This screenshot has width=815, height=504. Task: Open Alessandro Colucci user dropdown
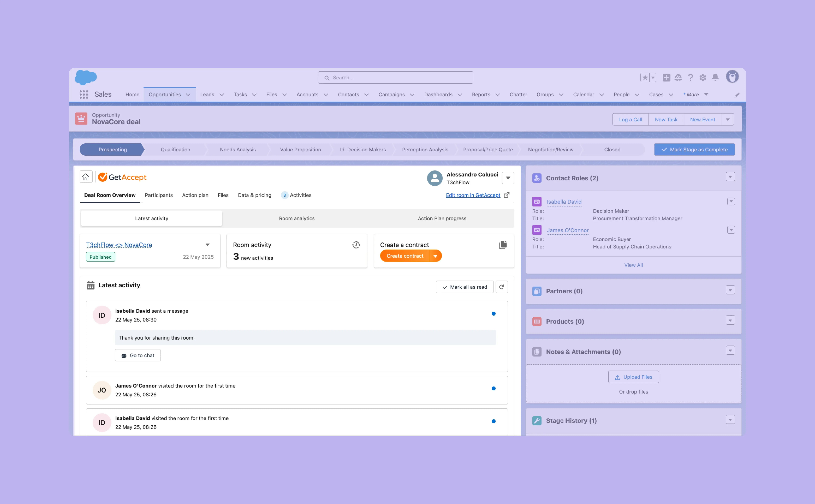(508, 178)
